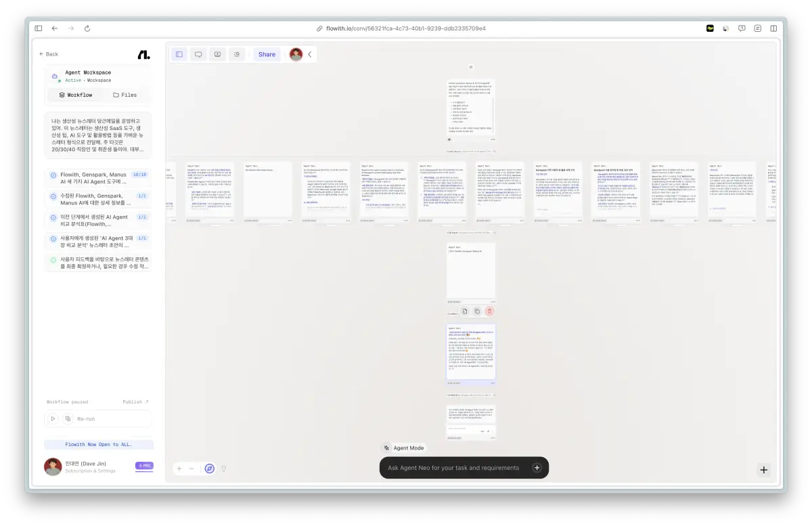Open the chat bubble view in toolbar
The image size is (812, 526).
coord(198,54)
